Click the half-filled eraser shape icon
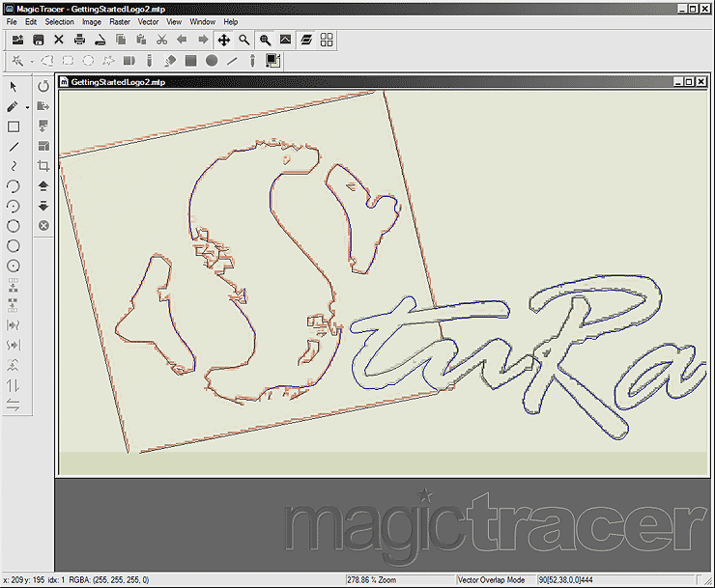 (x=129, y=61)
